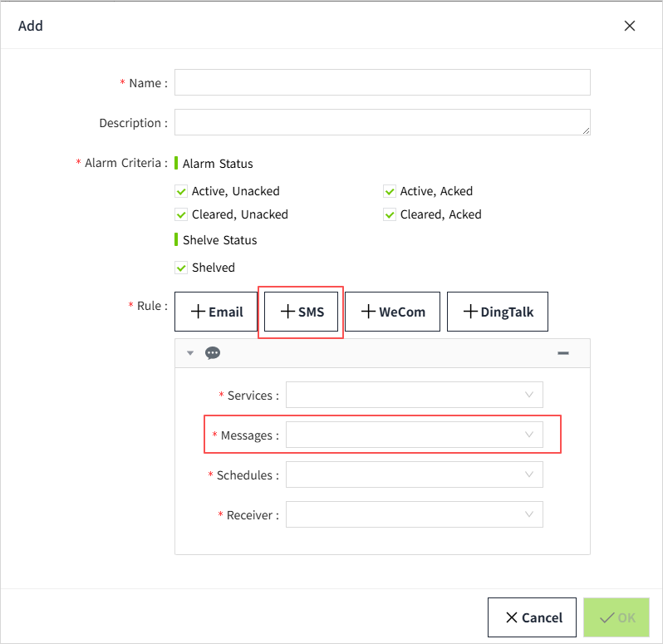
Task: Close the Add dialog with X
Action: [630, 26]
